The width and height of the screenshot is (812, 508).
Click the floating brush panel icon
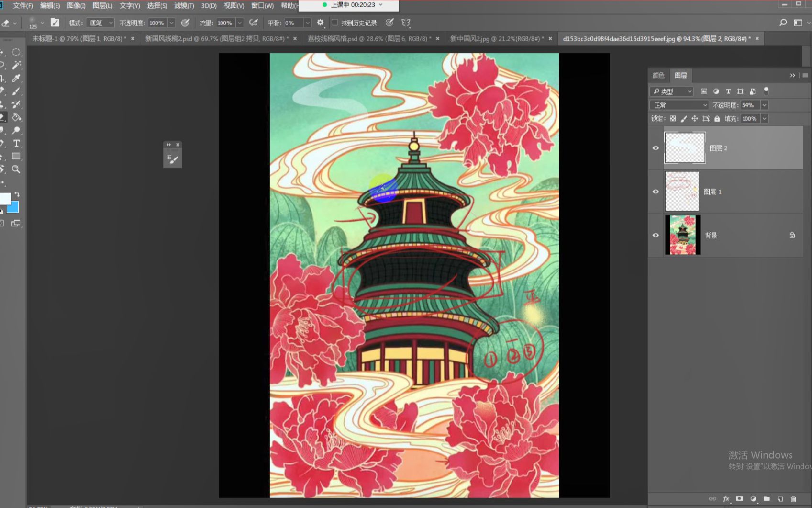coord(173,159)
